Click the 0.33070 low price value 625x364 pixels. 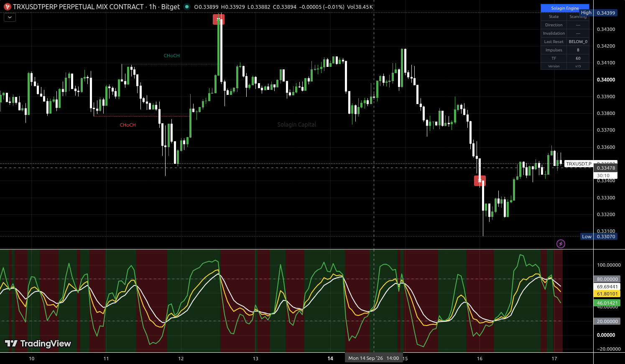coord(606,237)
